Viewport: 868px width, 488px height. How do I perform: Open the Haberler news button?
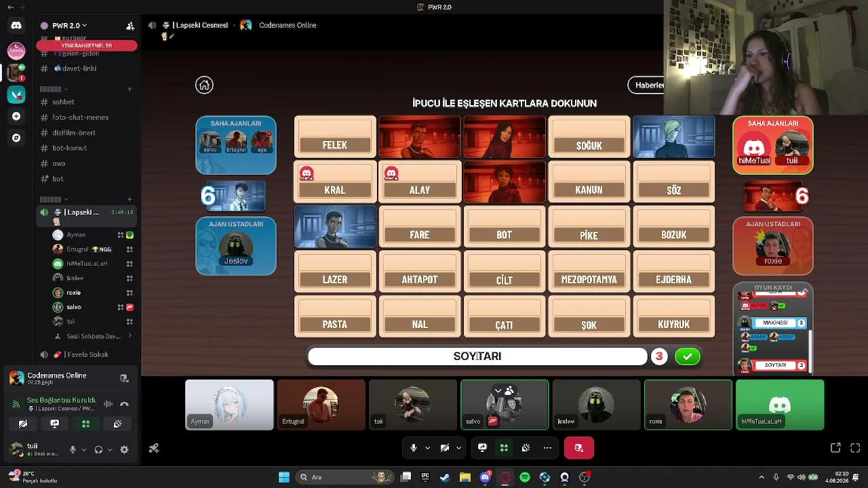click(646, 85)
